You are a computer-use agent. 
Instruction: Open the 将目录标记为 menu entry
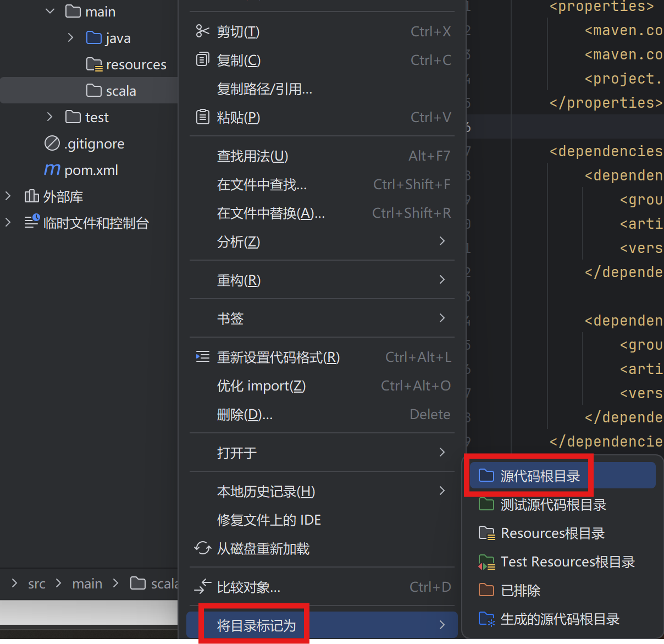[x=322, y=625]
